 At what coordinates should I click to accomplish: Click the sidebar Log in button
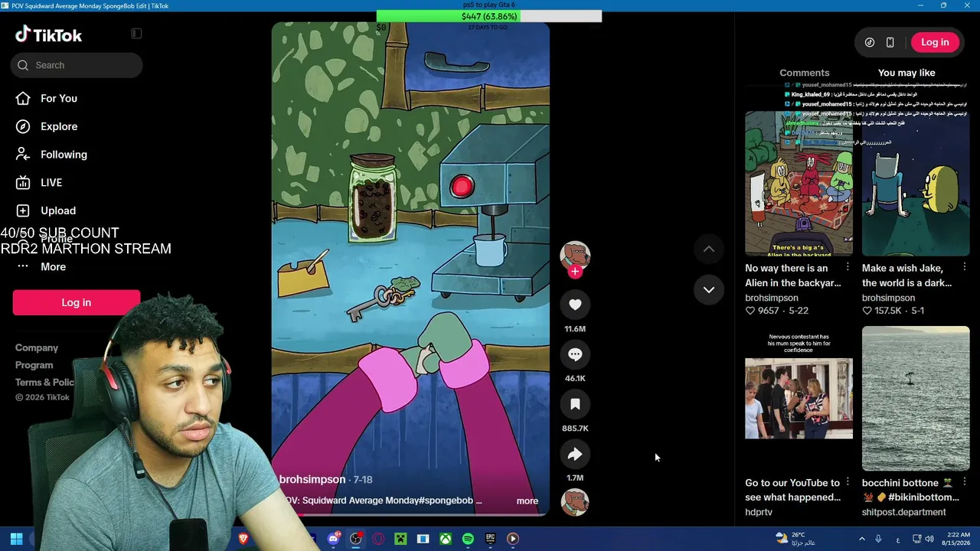[77, 302]
